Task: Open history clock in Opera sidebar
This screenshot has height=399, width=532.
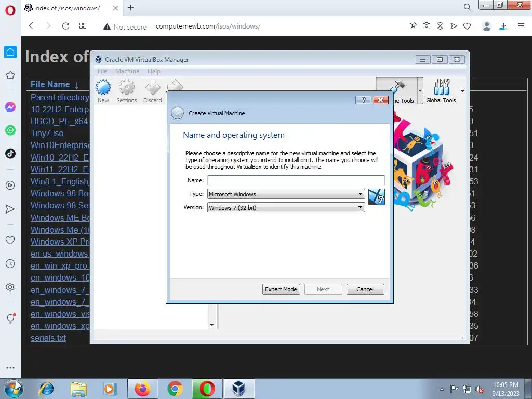Action: tap(10, 263)
